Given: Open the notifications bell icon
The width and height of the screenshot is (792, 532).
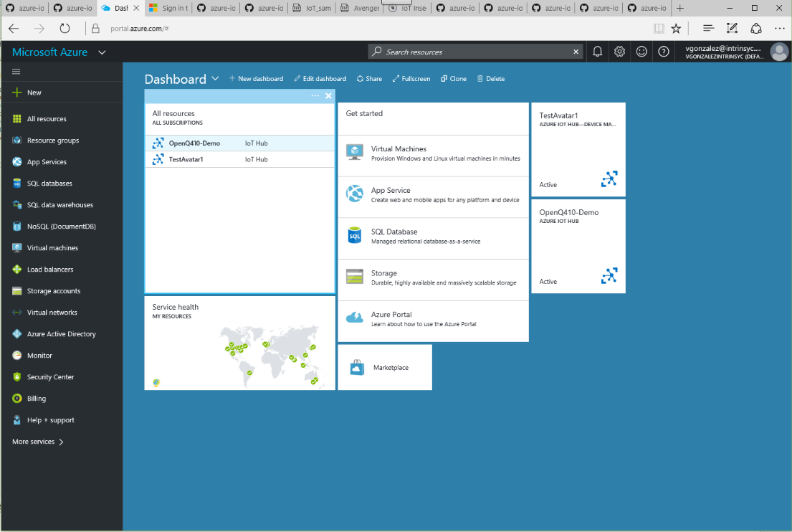Looking at the screenshot, I should (x=597, y=52).
